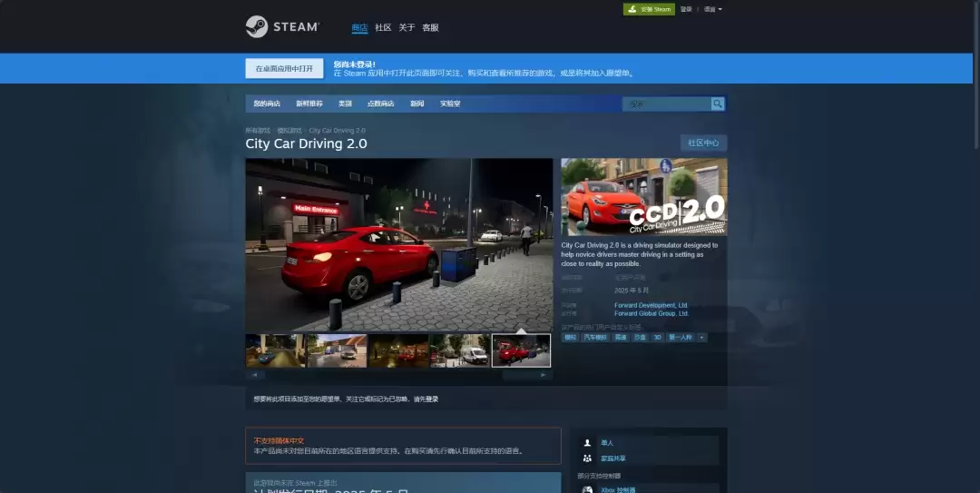The width and height of the screenshot is (980, 493).
Task: Open the 关于 about tab
Action: pyautogui.click(x=407, y=27)
